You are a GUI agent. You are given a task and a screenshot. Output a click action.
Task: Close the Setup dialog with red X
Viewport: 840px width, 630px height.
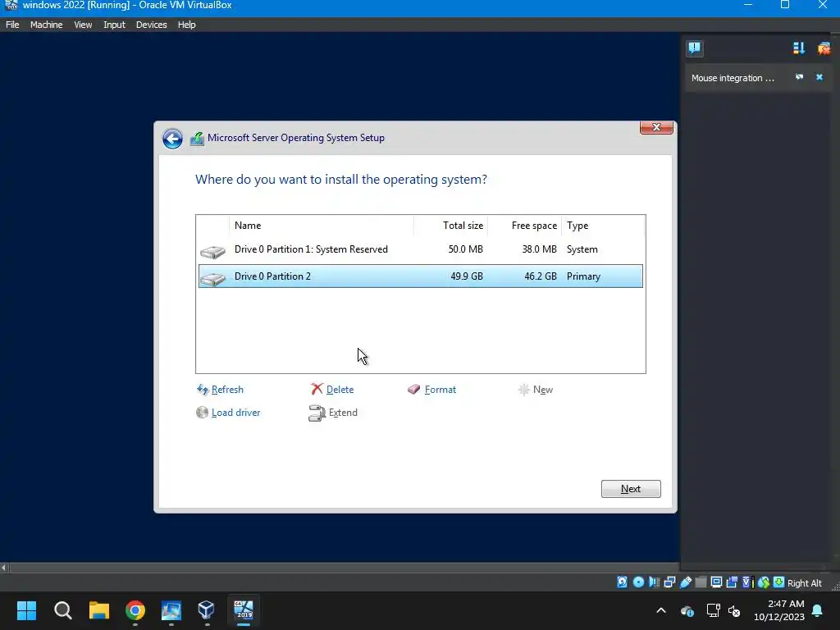point(656,127)
